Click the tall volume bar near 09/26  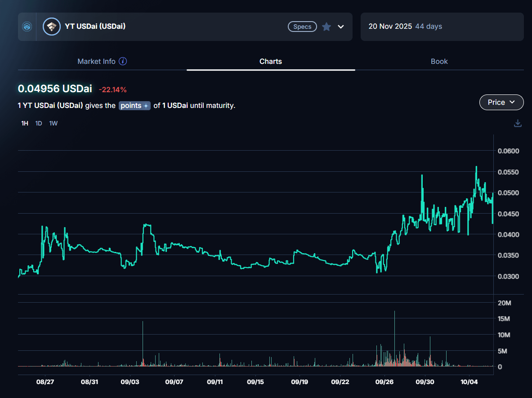click(394, 338)
